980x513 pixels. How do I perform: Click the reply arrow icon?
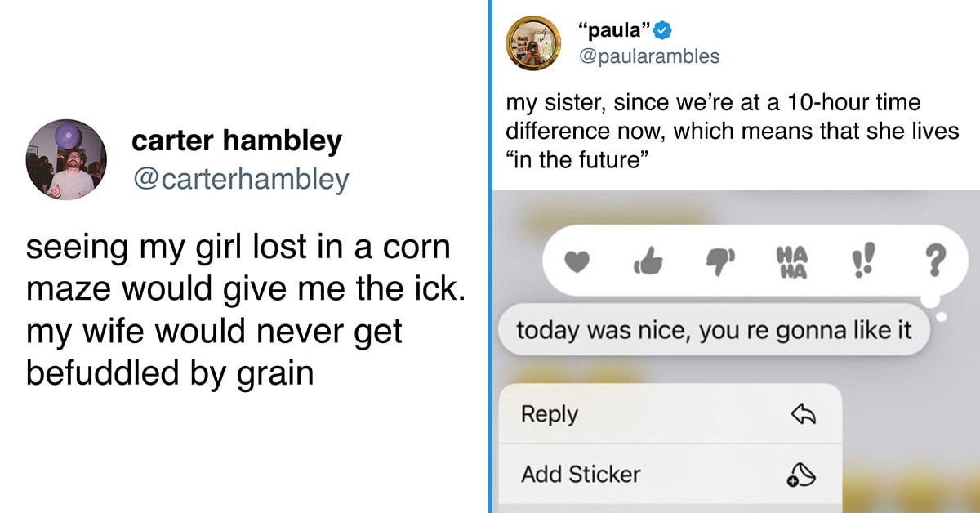[x=804, y=415]
